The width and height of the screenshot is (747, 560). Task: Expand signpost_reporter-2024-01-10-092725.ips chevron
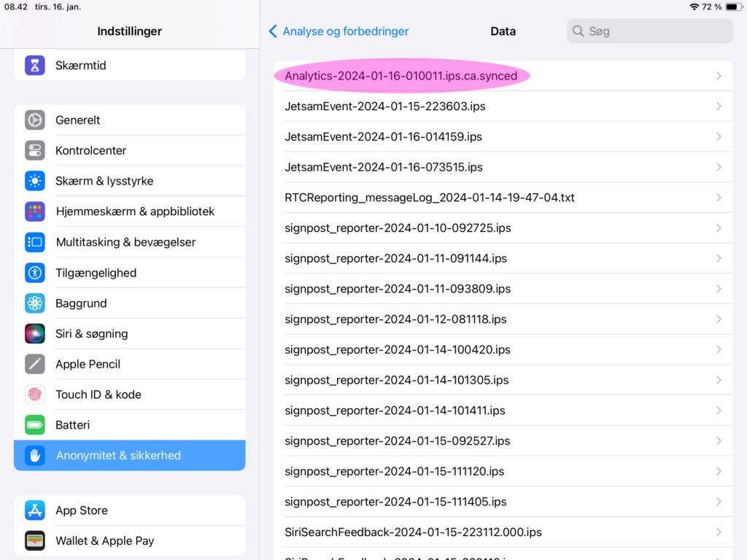[719, 228]
